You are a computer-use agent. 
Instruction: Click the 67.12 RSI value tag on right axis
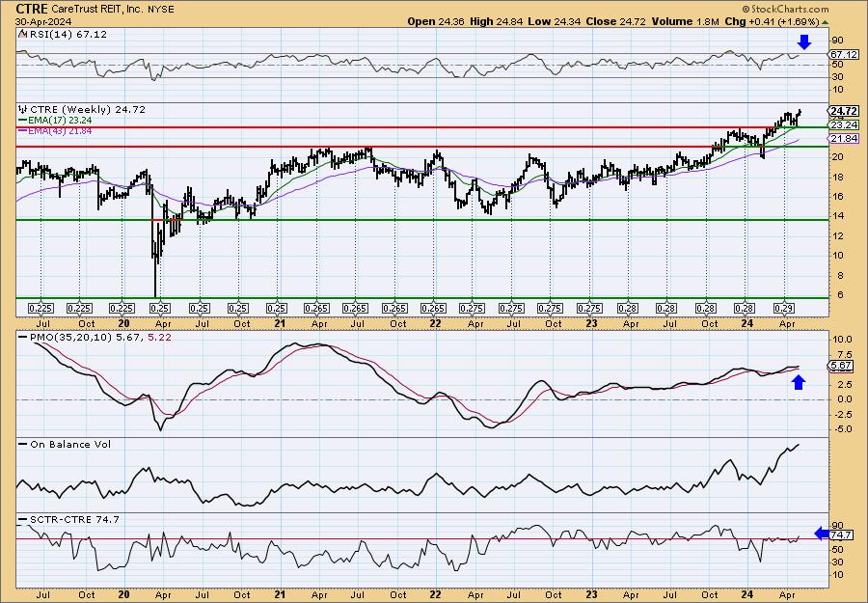(844, 55)
